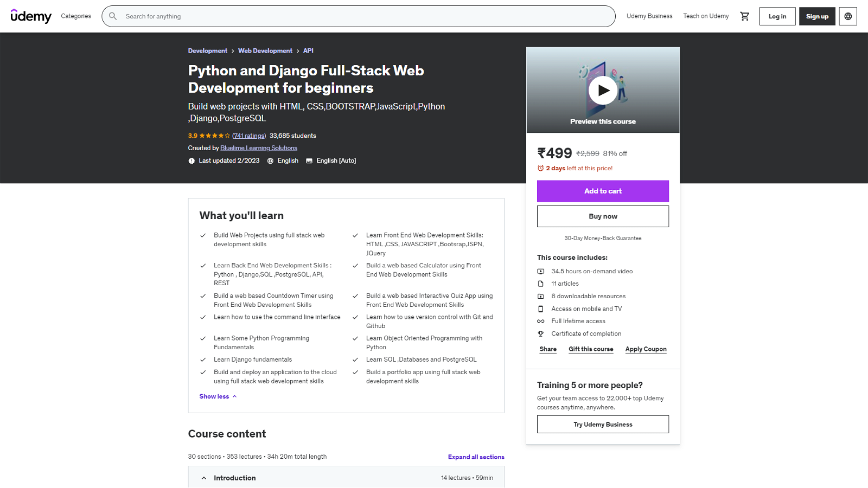The height and width of the screenshot is (488, 868).
Task: Collapse list with Show less
Action: point(218,396)
